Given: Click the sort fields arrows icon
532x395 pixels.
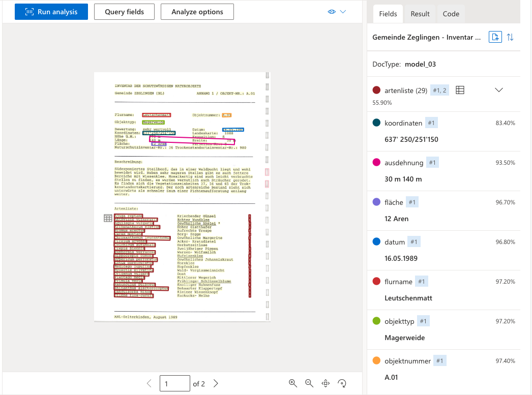Looking at the screenshot, I should tap(511, 37).
